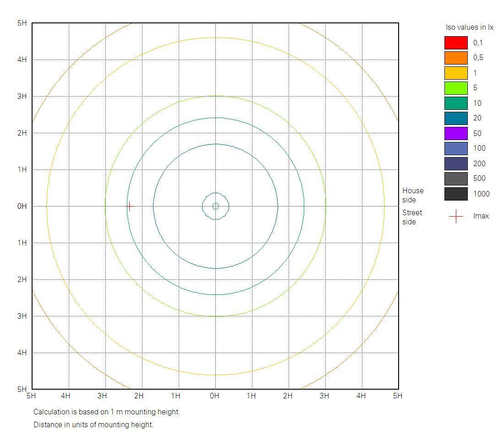Viewport: 504px width, 435px height.
Task: Select the yellow 1 lx legend swatch
Action: [456, 73]
